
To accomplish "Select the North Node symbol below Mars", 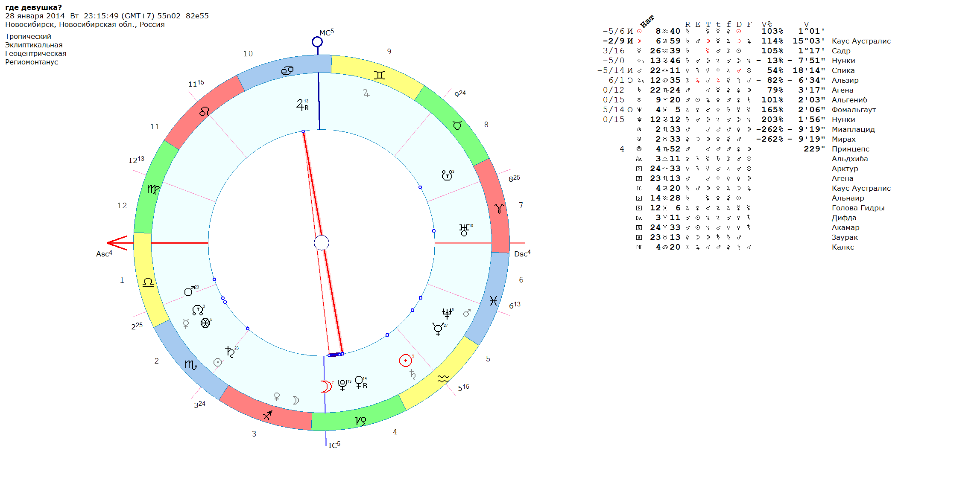I will pos(198,310).
